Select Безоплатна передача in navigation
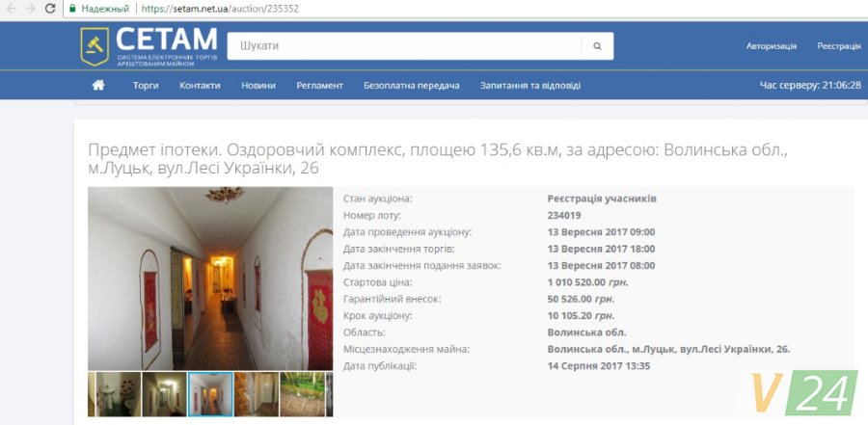Screen dimensions: 868x425 coord(411,86)
